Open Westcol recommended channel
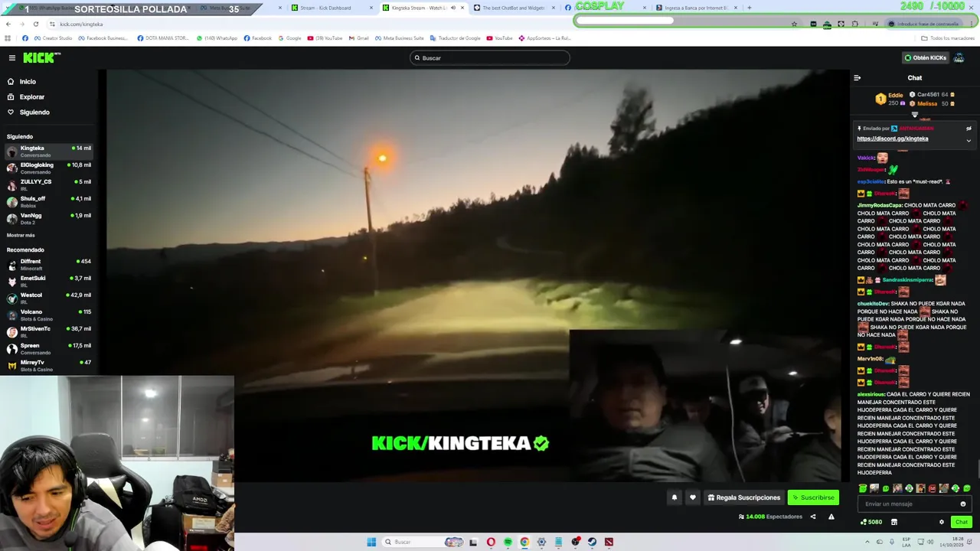This screenshot has height=551, width=980. click(x=49, y=298)
